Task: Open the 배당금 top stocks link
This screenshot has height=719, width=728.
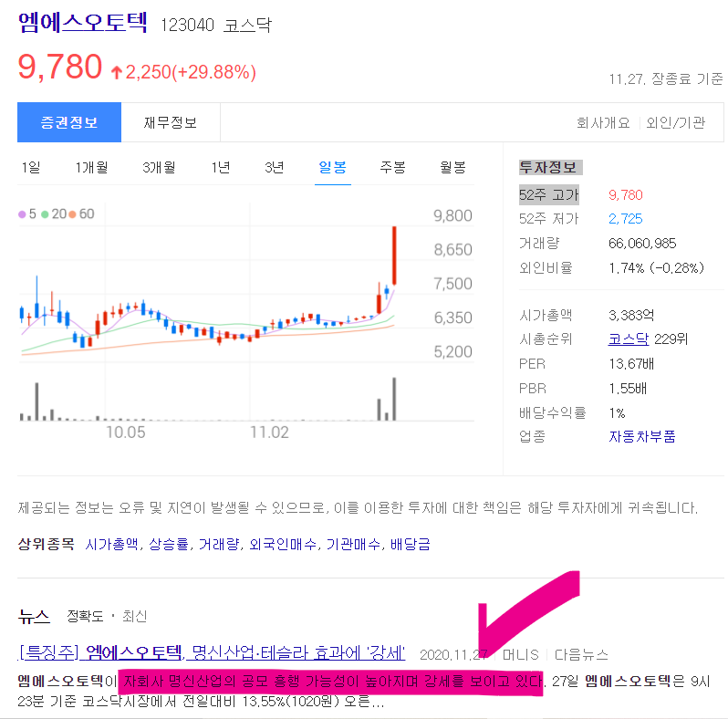Action: (411, 544)
